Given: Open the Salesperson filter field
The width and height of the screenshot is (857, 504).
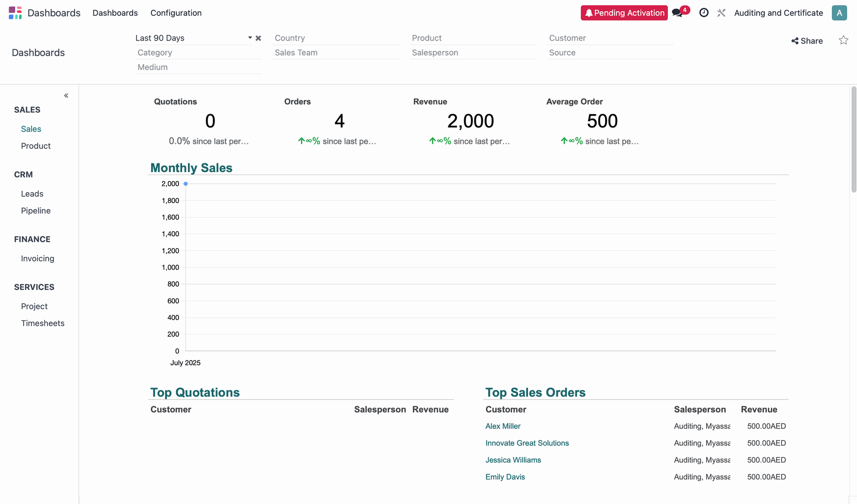Looking at the screenshot, I should [x=473, y=53].
